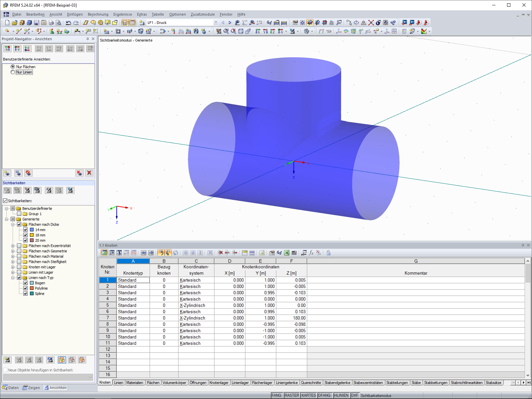Expand Flächen nach Geometrie tree node
The width and height of the screenshot is (532, 399).
(x=13, y=251)
